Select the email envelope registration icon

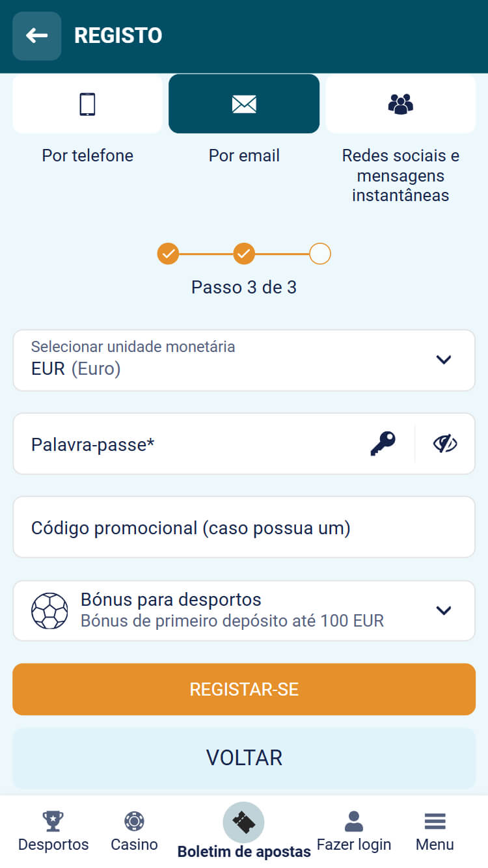point(244,104)
